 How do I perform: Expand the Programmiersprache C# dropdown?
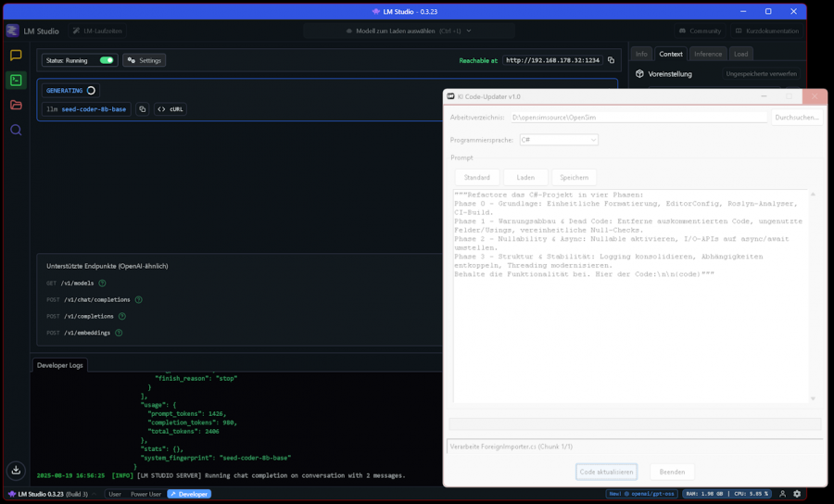559,140
